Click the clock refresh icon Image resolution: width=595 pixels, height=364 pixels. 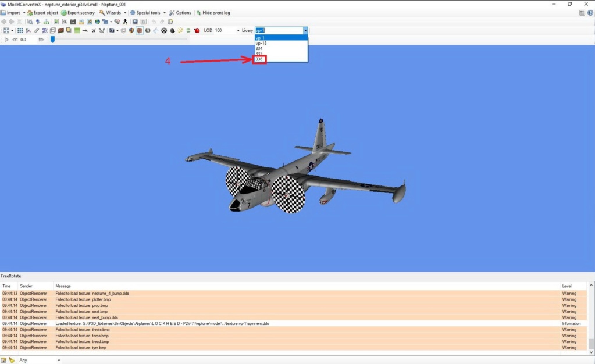tap(170, 22)
